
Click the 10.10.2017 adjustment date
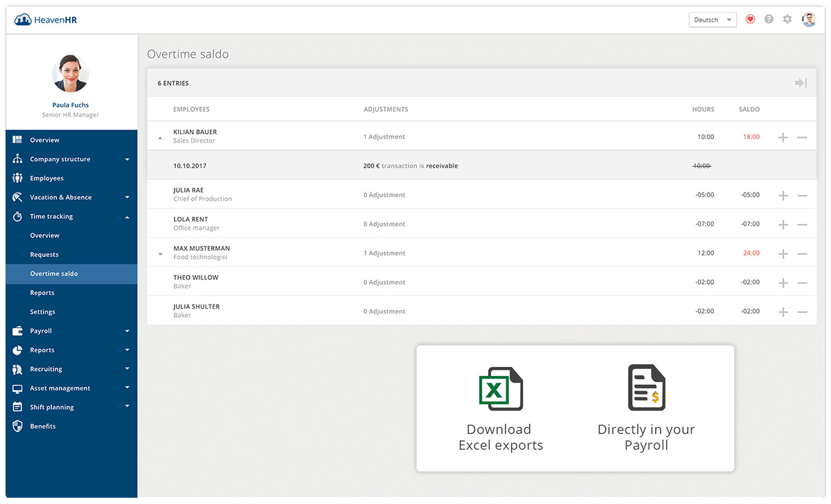190,166
